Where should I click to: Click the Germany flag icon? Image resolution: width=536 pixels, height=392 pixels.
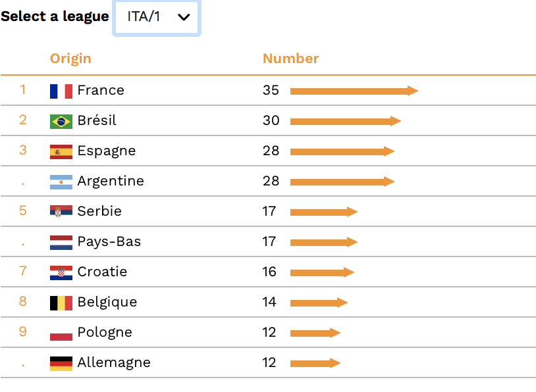pos(61,363)
